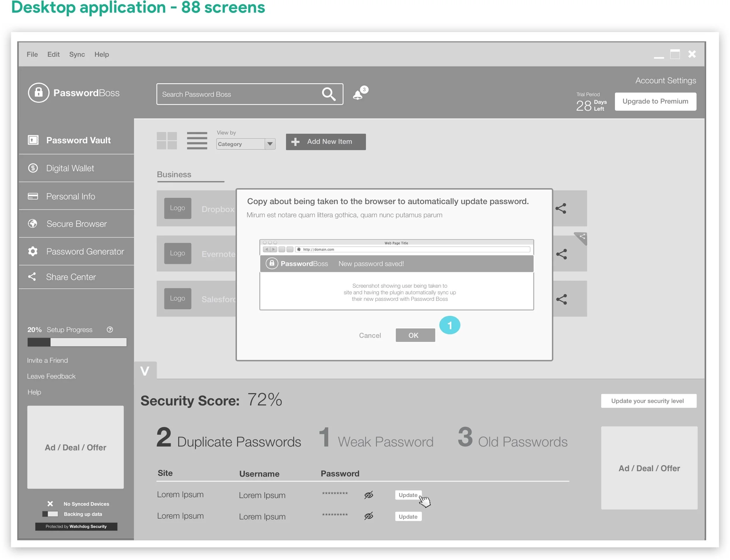Image resolution: width=730 pixels, height=560 pixels.
Task: Select the Business category tab
Action: pos(174,174)
